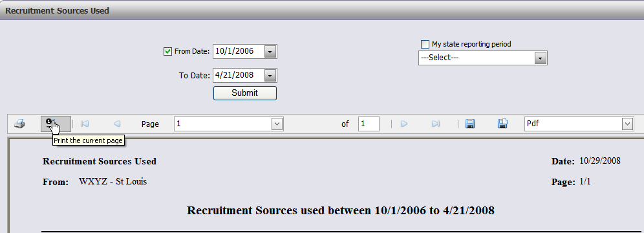Image resolution: width=644 pixels, height=233 pixels.
Task: Click the next page arrow icon
Action: pos(403,124)
